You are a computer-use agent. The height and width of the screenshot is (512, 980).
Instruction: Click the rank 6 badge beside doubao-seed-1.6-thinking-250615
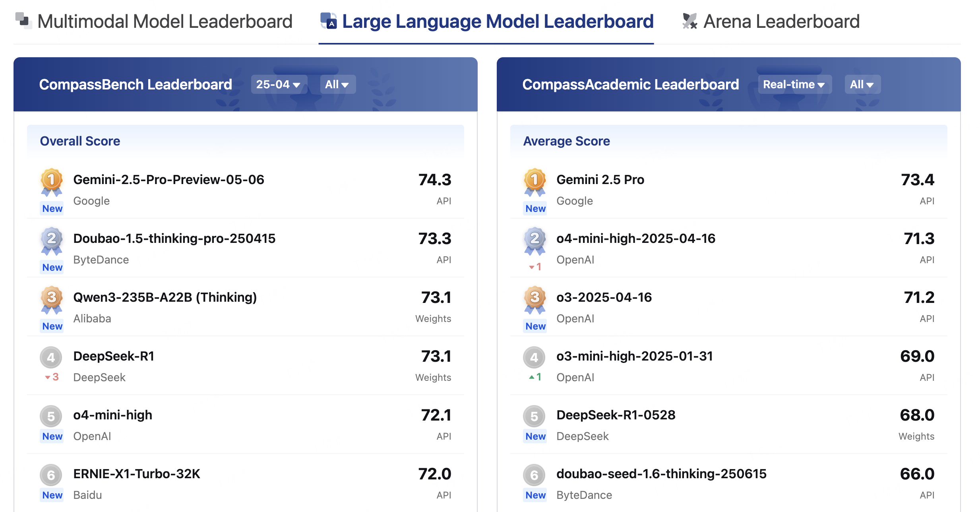(x=534, y=475)
